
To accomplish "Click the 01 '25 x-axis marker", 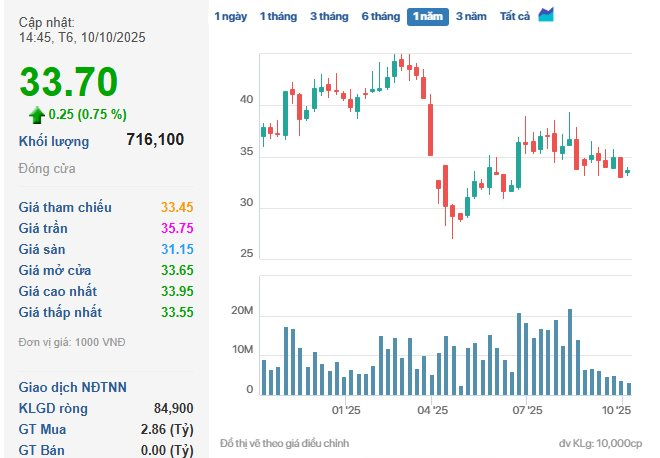I will (x=345, y=410).
